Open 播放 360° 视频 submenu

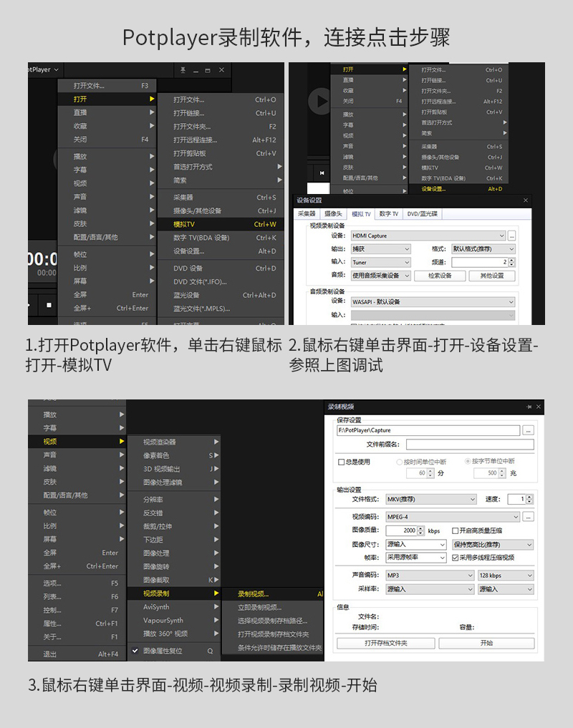[174, 634]
